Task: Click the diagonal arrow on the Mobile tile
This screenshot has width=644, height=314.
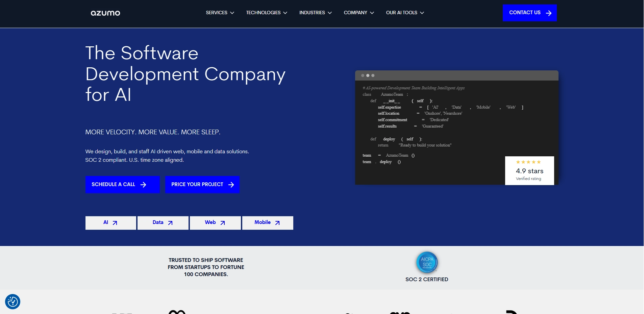Action: coord(277,223)
